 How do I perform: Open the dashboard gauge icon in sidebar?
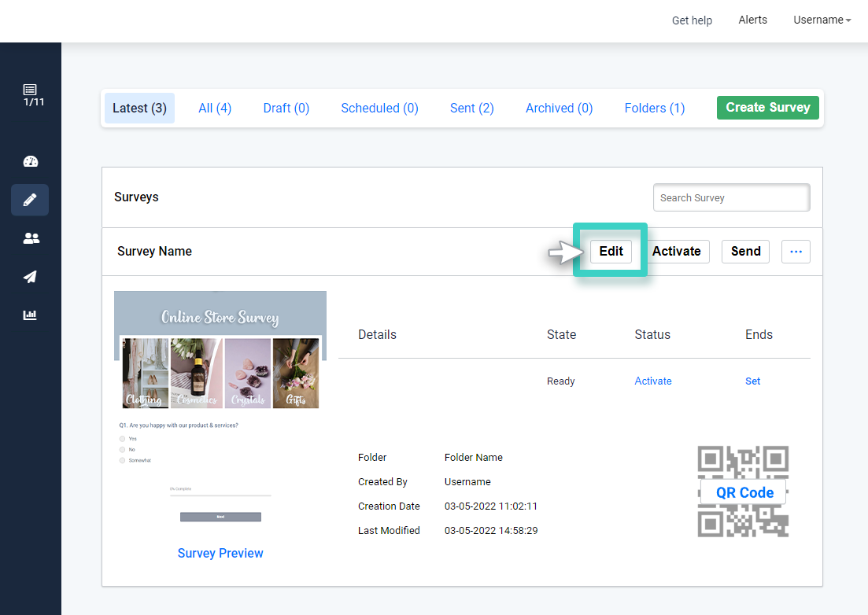[x=31, y=161]
